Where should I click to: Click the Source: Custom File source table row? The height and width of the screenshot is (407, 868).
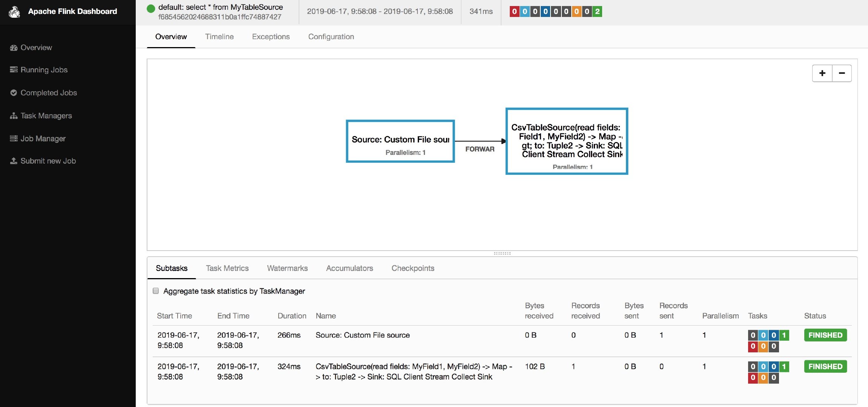[362, 335]
